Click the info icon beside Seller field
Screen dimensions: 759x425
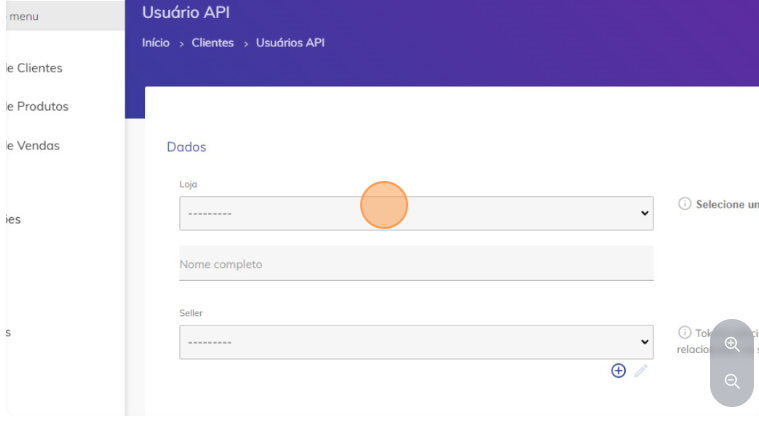pos(684,332)
